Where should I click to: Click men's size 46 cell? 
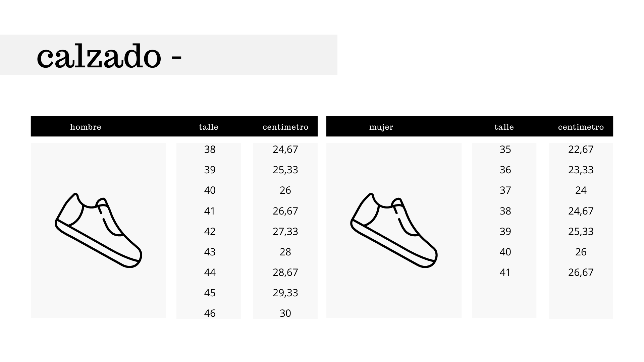(x=210, y=313)
